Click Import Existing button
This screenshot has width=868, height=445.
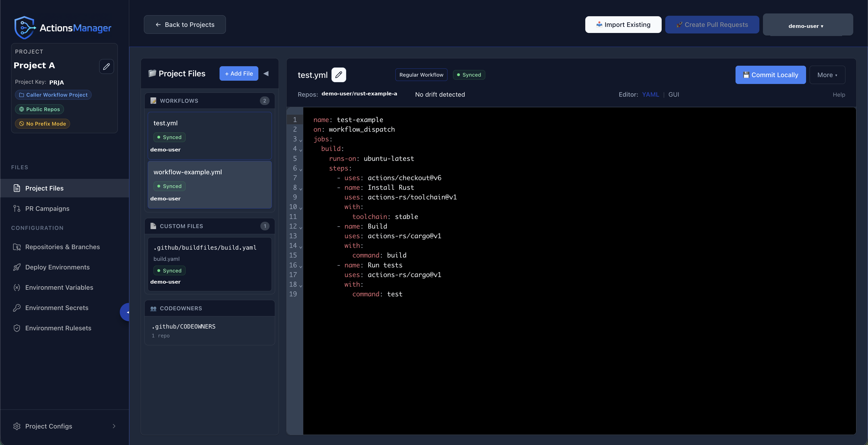623,25
